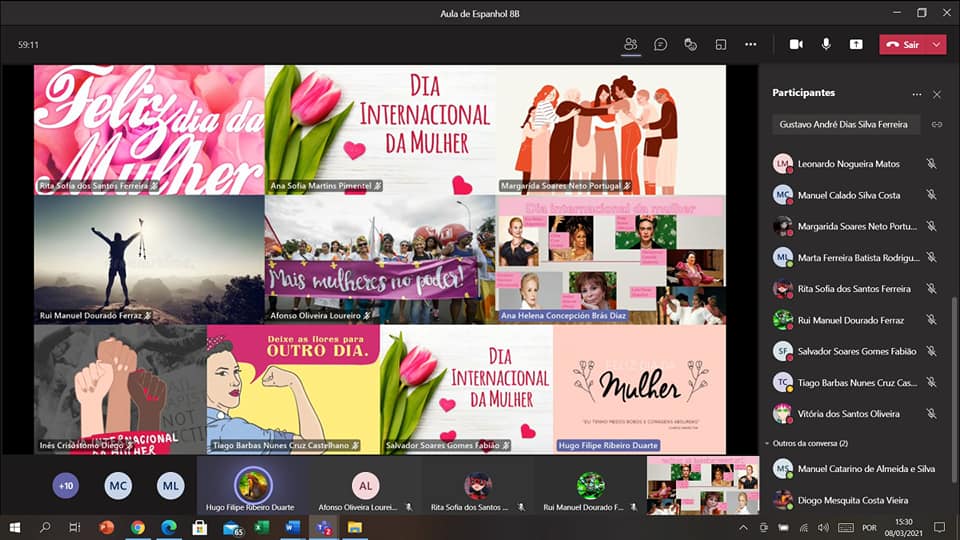Open the meeting chat panel
Image resolution: width=960 pixels, height=540 pixels.
[660, 44]
